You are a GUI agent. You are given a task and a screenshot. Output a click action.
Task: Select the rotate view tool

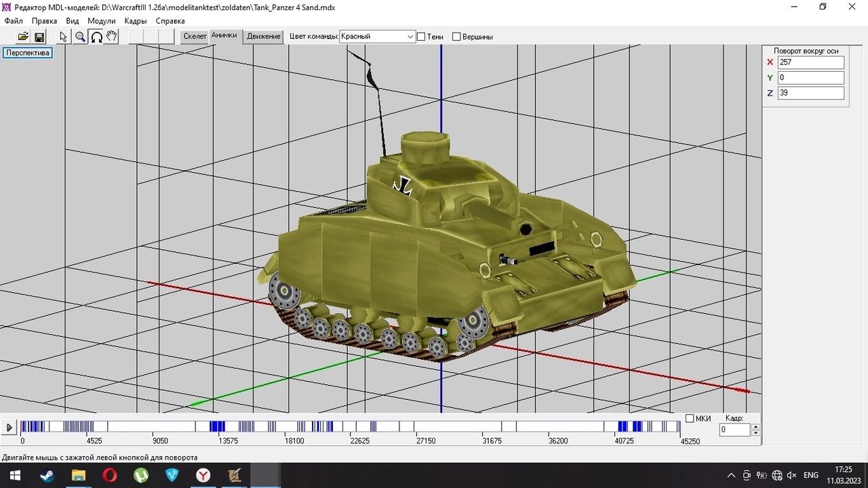tap(96, 37)
